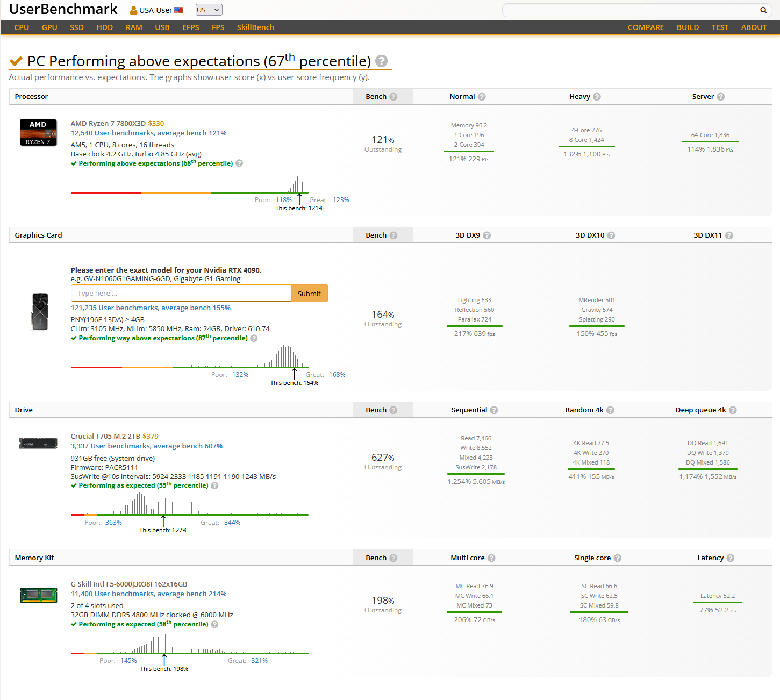780x700 pixels.
Task: Click help icon after CPU 68th percentile
Action: (239, 163)
